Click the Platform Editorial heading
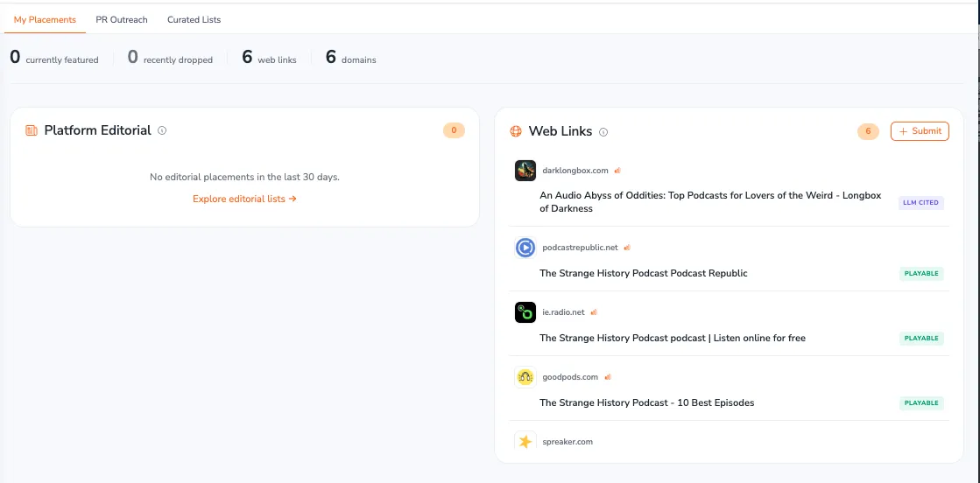Screen dimensions: 980x483 (97, 130)
